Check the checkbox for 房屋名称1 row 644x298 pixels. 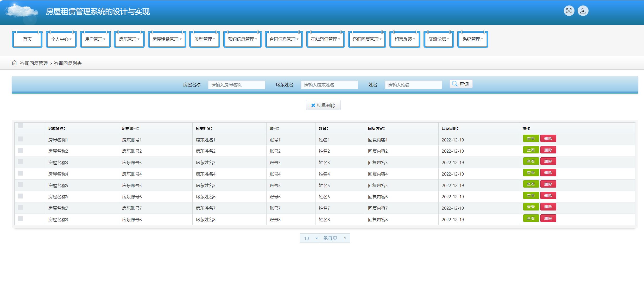click(x=21, y=139)
